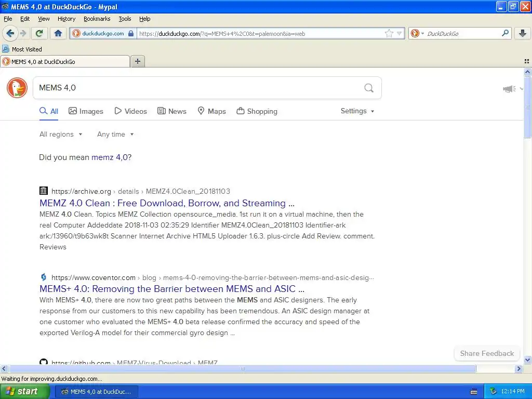Click the lock site identity icon
This screenshot has height=399, width=532.
(130, 33)
